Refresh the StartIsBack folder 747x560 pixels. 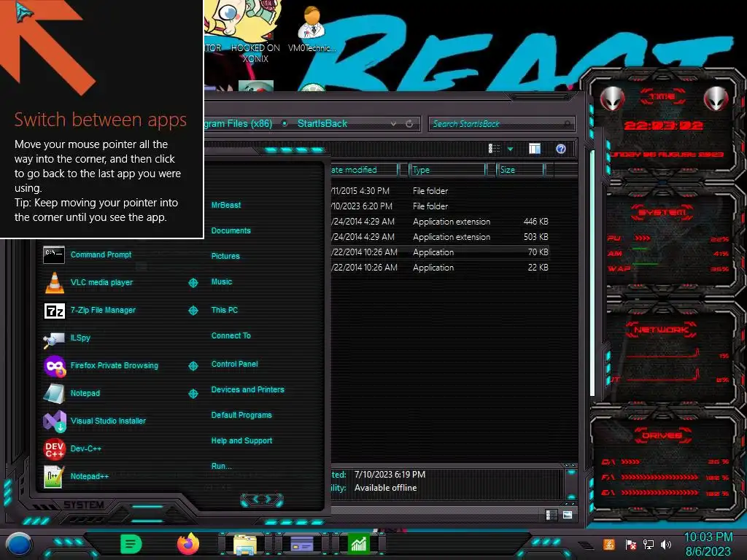click(409, 124)
